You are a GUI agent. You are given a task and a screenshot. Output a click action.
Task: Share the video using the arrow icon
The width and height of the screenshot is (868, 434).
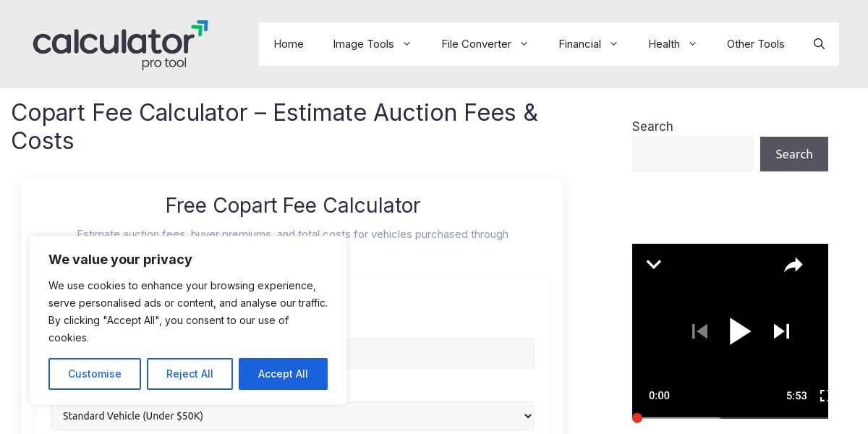pyautogui.click(x=793, y=265)
